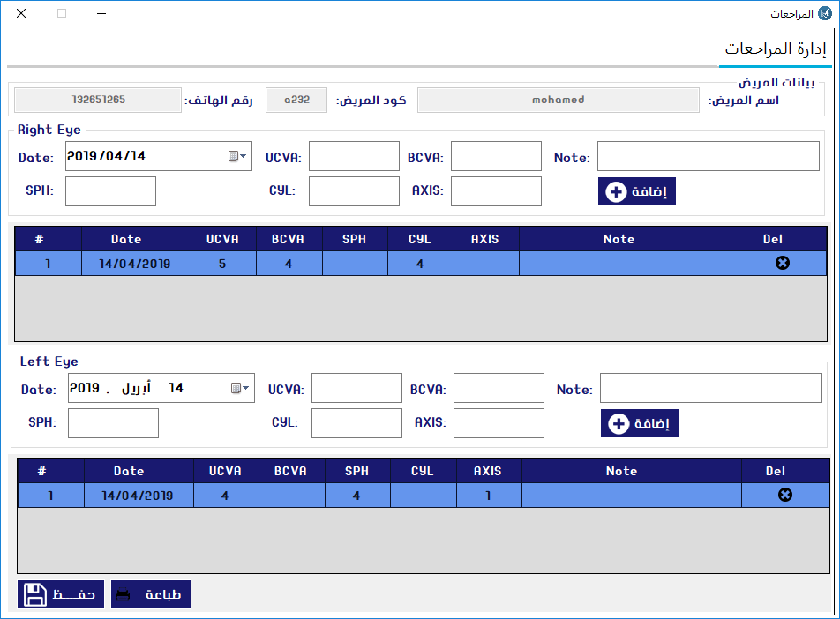Select the SPH column header in Right Eye table
Screen dimensions: 840x619
point(355,239)
